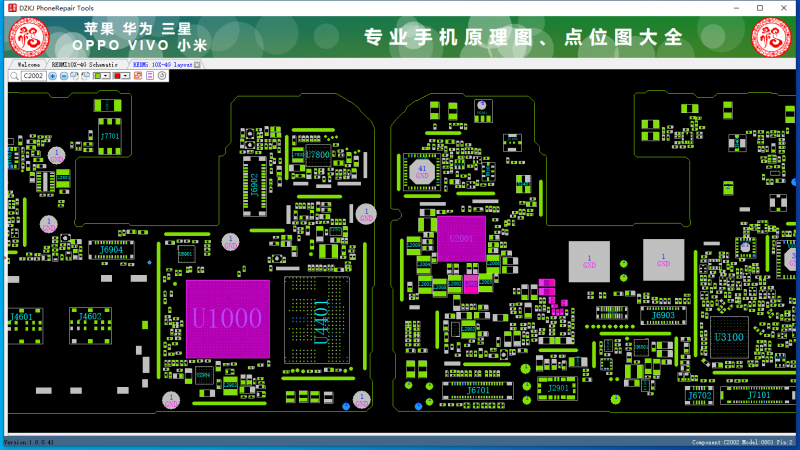Select the L2002 inductor below U2001
800x450 pixels.
pos(455,284)
